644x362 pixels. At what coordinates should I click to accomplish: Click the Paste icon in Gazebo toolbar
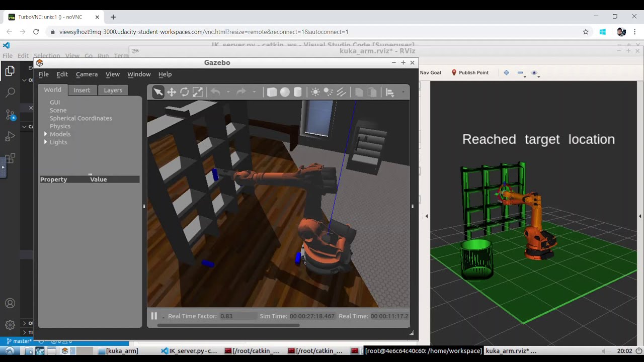click(372, 92)
